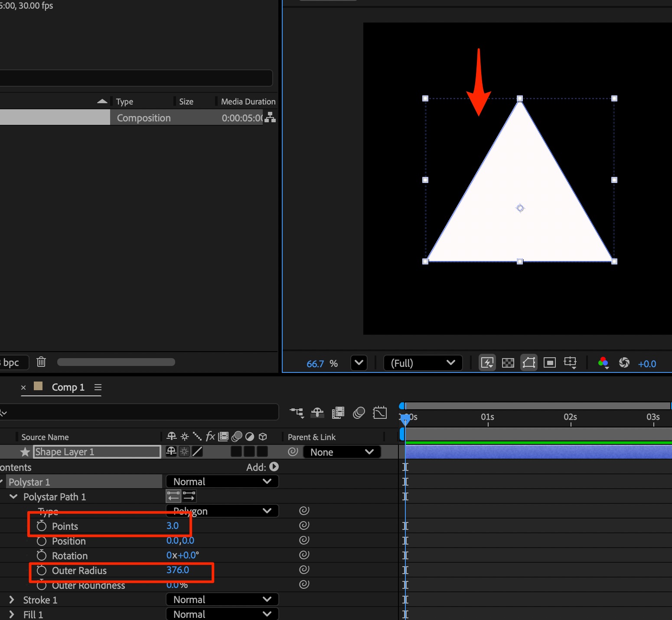Toggle the transparency grid in viewer
This screenshot has width=672, height=620.
coord(508,363)
